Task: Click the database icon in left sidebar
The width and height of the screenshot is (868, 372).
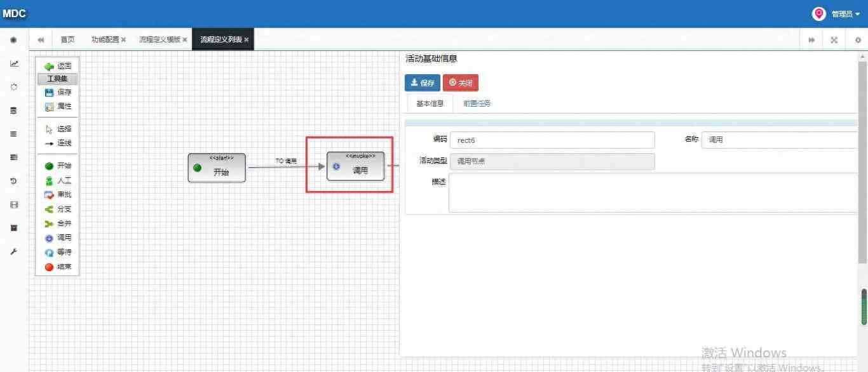Action: tap(14, 110)
